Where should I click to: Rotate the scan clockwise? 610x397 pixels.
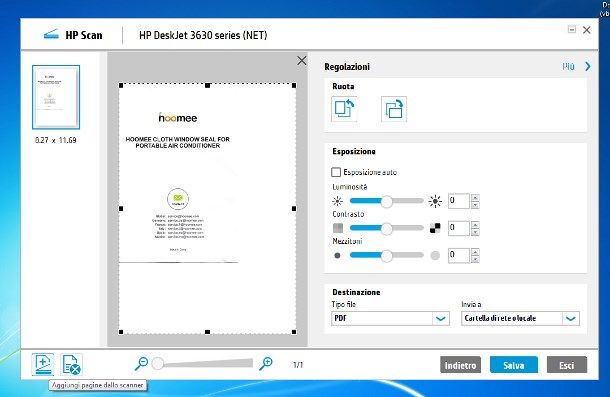[394, 109]
